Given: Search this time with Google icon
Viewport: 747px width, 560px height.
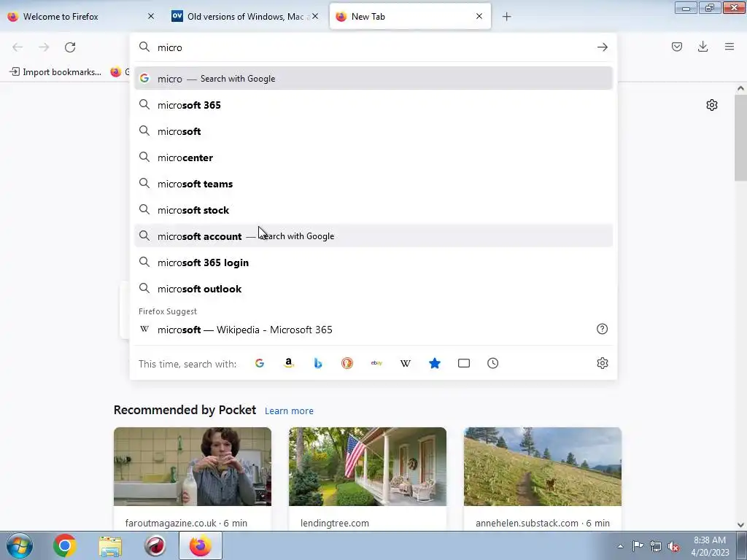Looking at the screenshot, I should point(260,363).
